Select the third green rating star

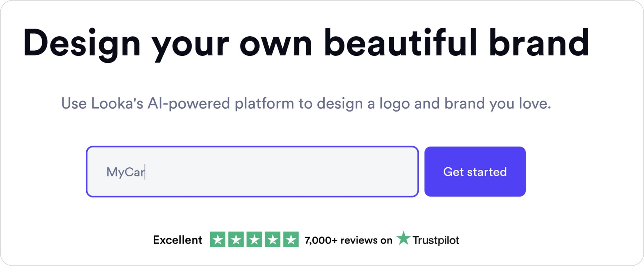[x=254, y=240]
